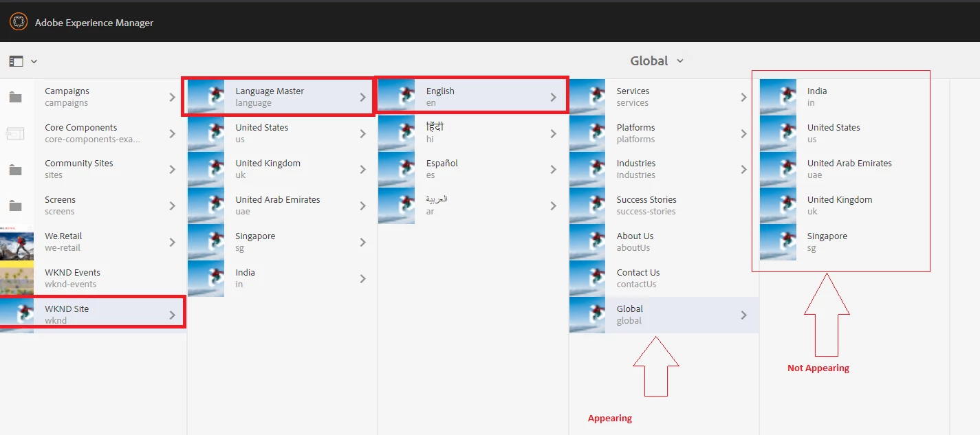This screenshot has width=980, height=435.
Task: Expand the Language Master chevron
Action: click(363, 98)
